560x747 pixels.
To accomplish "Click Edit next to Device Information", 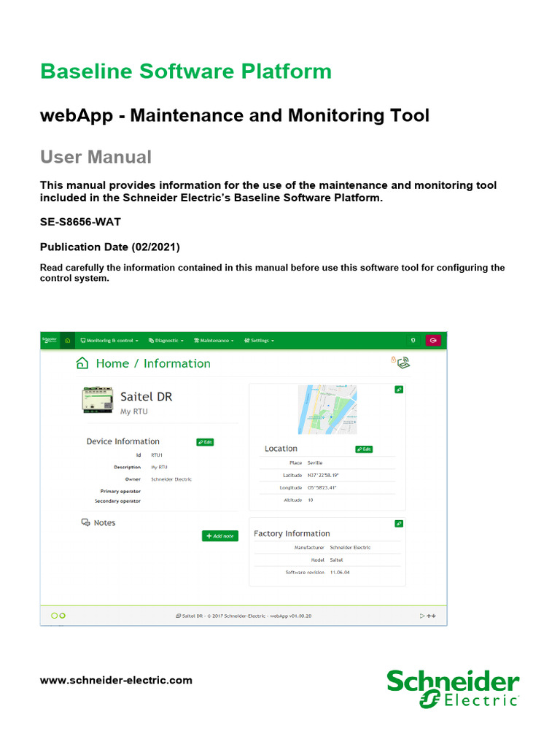I will [205, 442].
